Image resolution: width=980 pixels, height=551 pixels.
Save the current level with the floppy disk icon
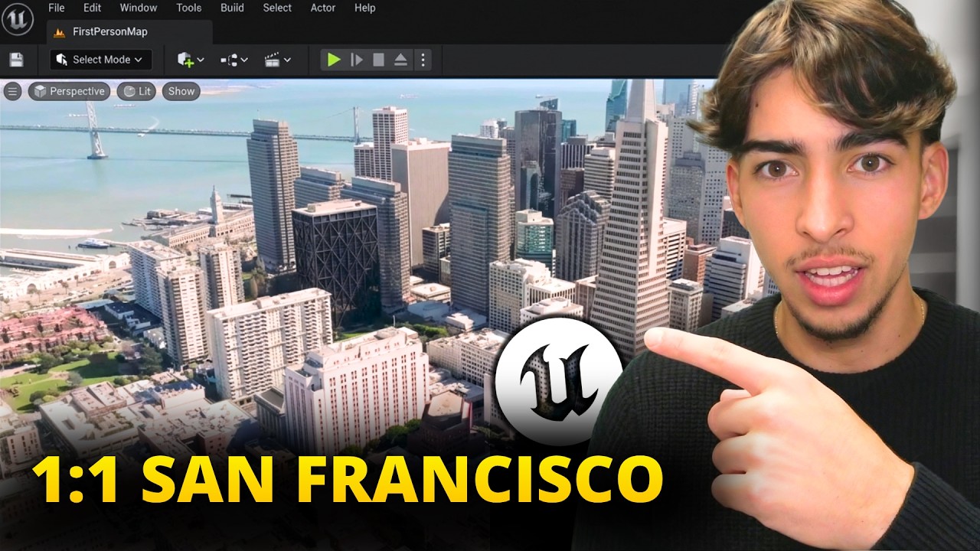(x=16, y=60)
